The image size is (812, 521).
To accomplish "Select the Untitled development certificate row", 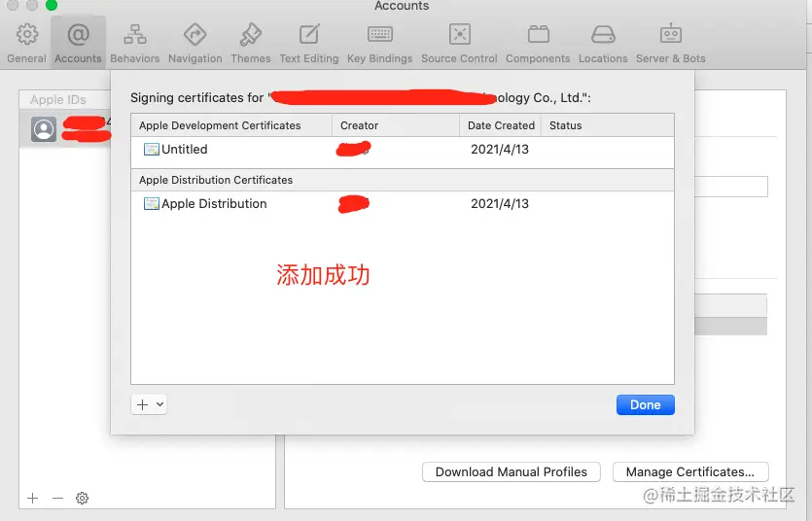I will point(403,150).
